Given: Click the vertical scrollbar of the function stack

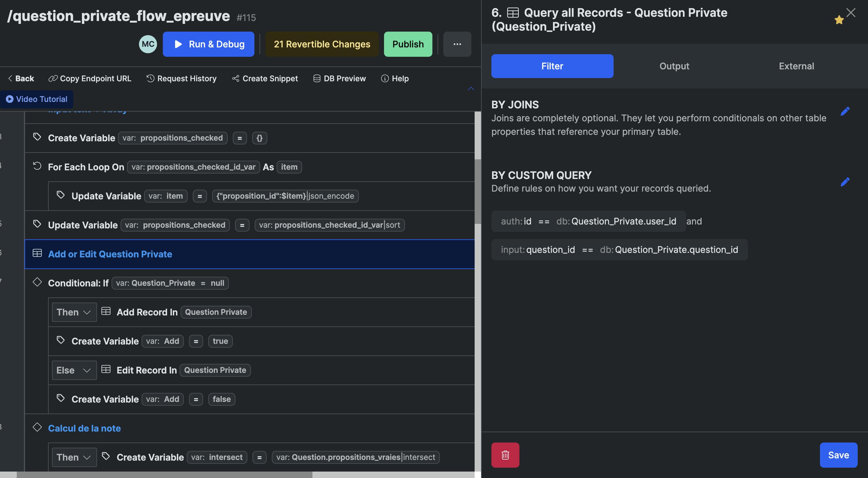Looking at the screenshot, I should (x=478, y=192).
